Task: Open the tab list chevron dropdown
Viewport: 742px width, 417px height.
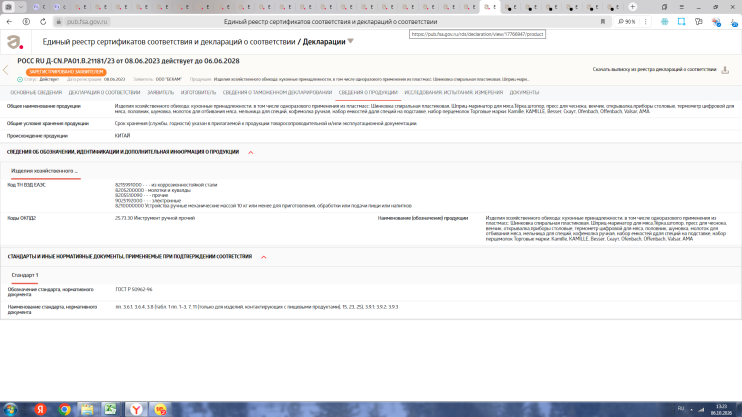Action: (21, 7)
